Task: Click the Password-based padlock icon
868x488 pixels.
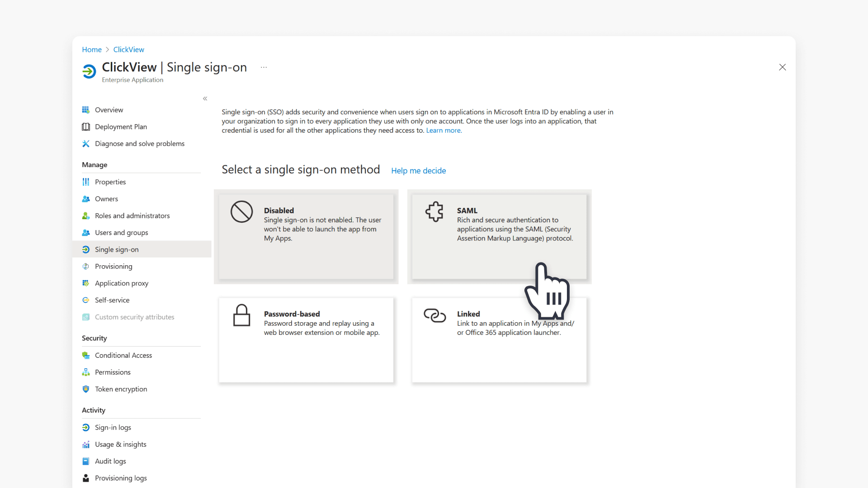Action: (241, 315)
